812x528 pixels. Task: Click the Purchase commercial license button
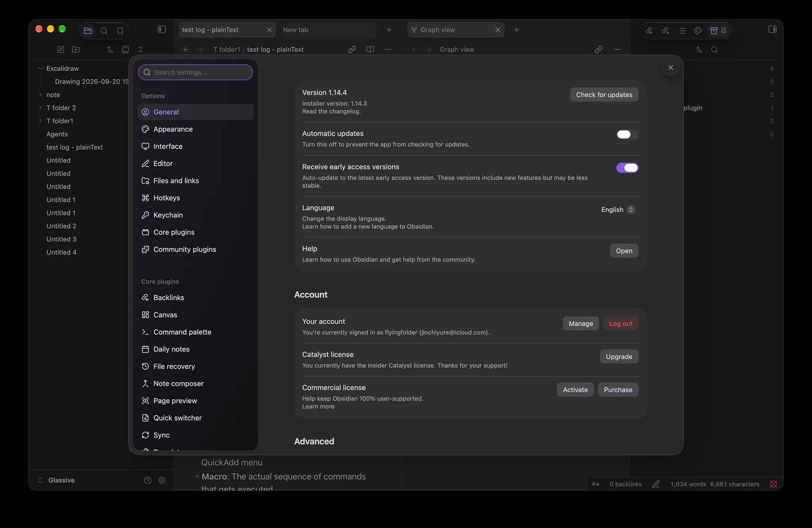tap(618, 390)
